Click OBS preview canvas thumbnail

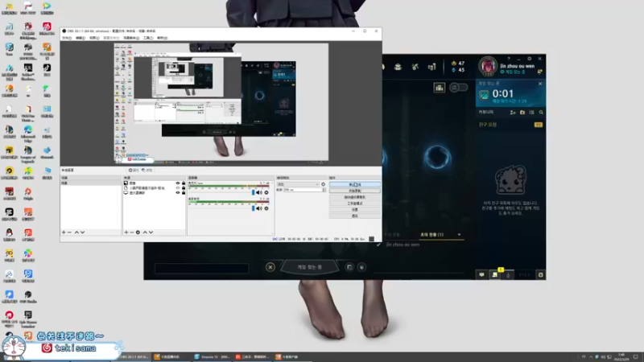(221, 102)
